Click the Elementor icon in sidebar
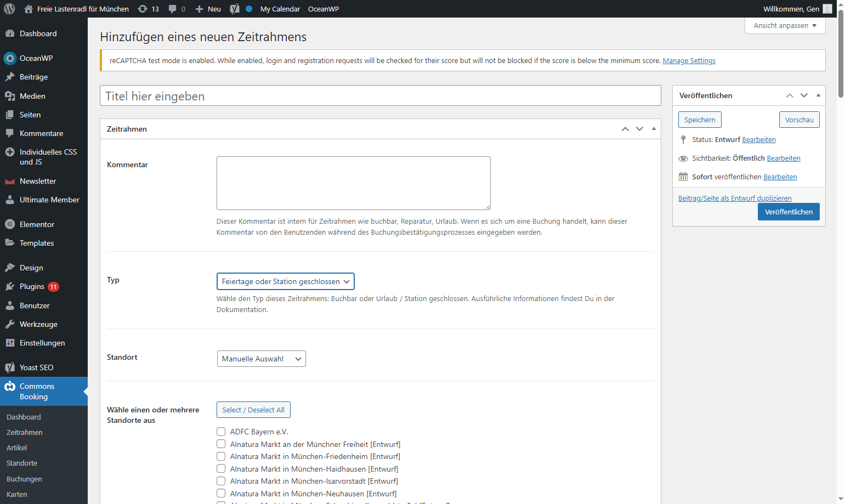The width and height of the screenshot is (845, 504). pos(10,224)
